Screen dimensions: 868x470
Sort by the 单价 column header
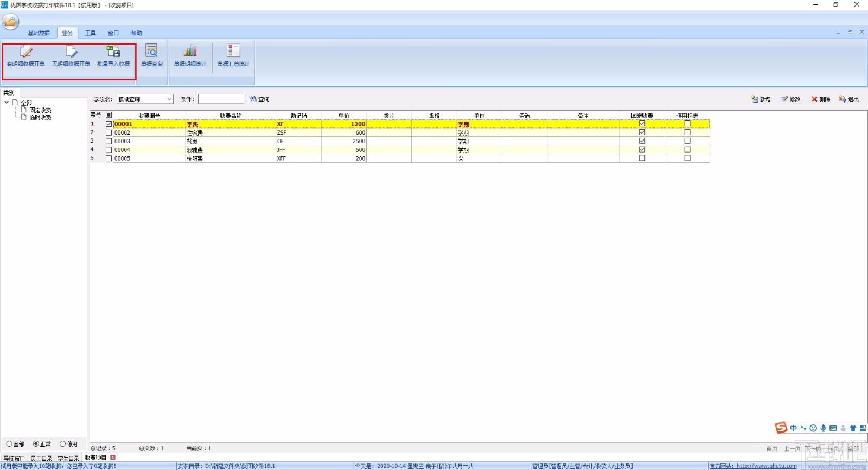[344, 116]
